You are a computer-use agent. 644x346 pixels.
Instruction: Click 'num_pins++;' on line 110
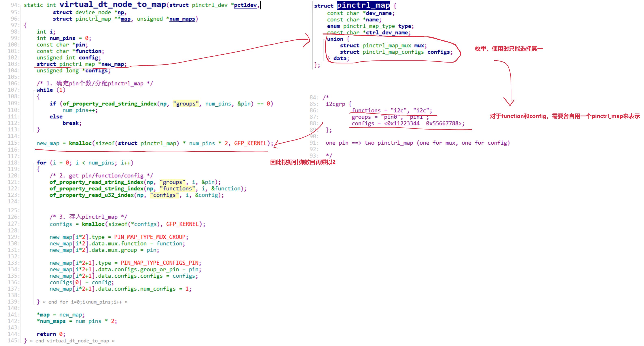[x=80, y=110]
